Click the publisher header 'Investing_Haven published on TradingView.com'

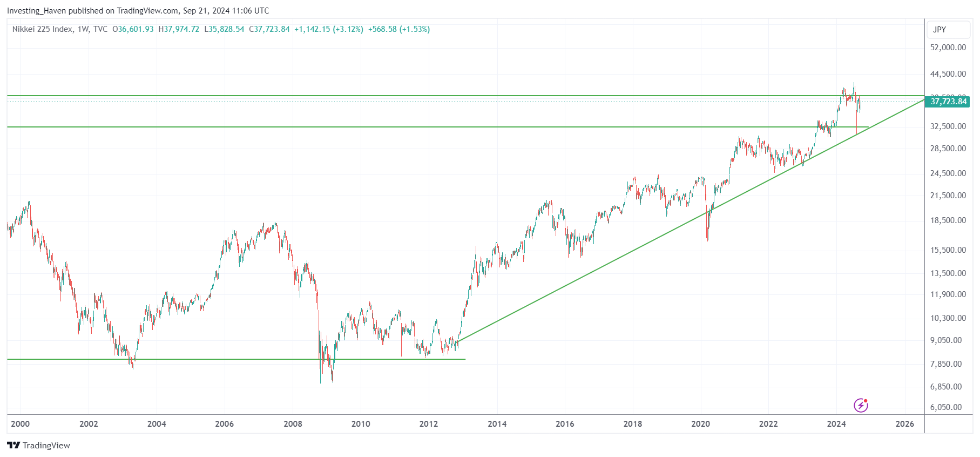(x=93, y=11)
